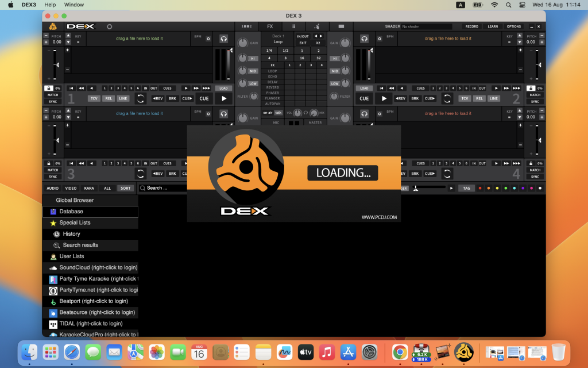Screen dimensions: 588x368
Task: Open the SORT menu in browser bar
Action: coord(126,188)
